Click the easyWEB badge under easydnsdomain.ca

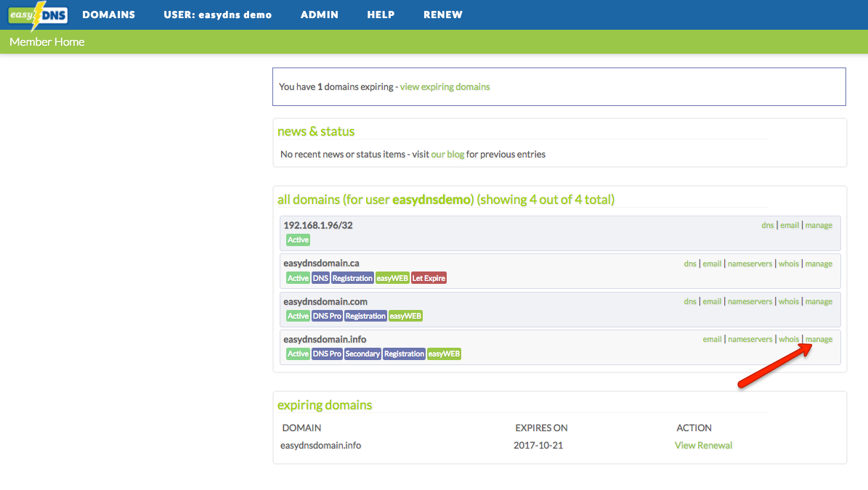click(392, 278)
